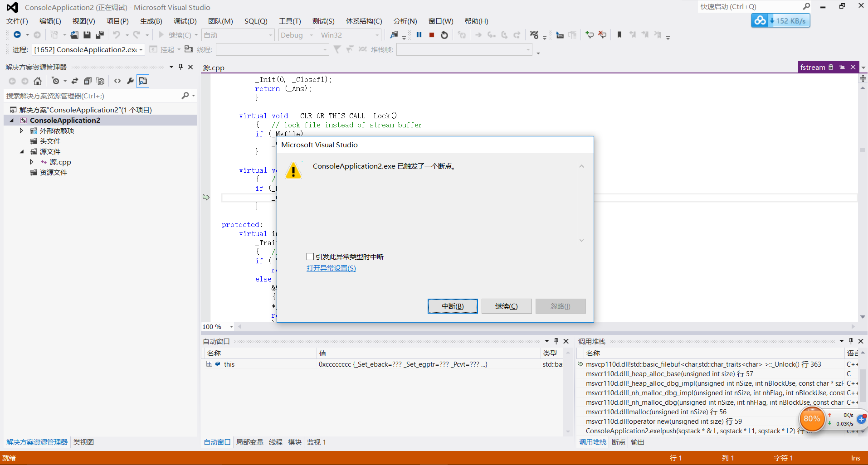Pause debugging with Break All icon
Screen dimensions: 868x465
pyautogui.click(x=419, y=35)
